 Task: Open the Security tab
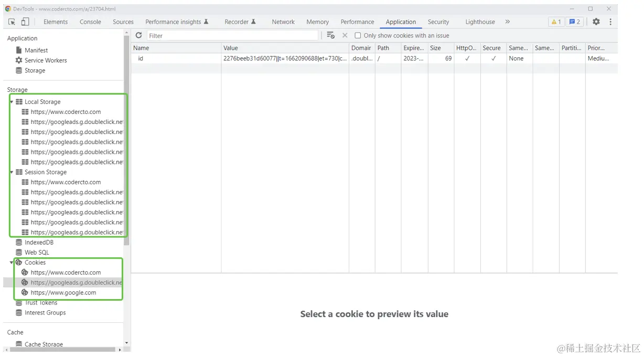click(438, 22)
